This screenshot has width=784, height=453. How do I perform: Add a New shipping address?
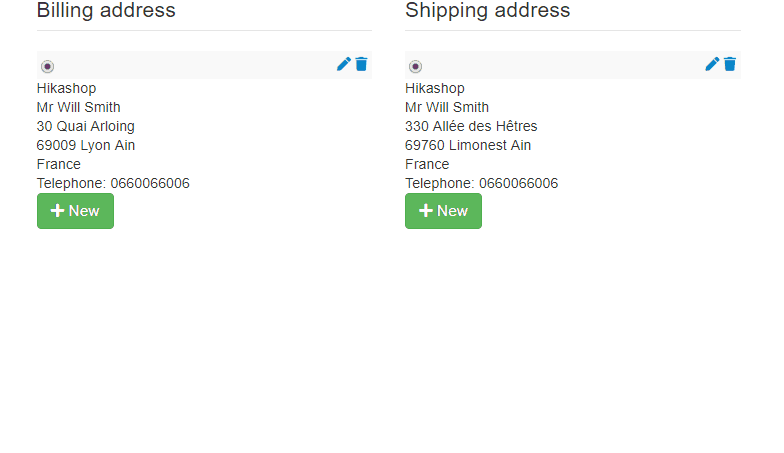click(444, 211)
